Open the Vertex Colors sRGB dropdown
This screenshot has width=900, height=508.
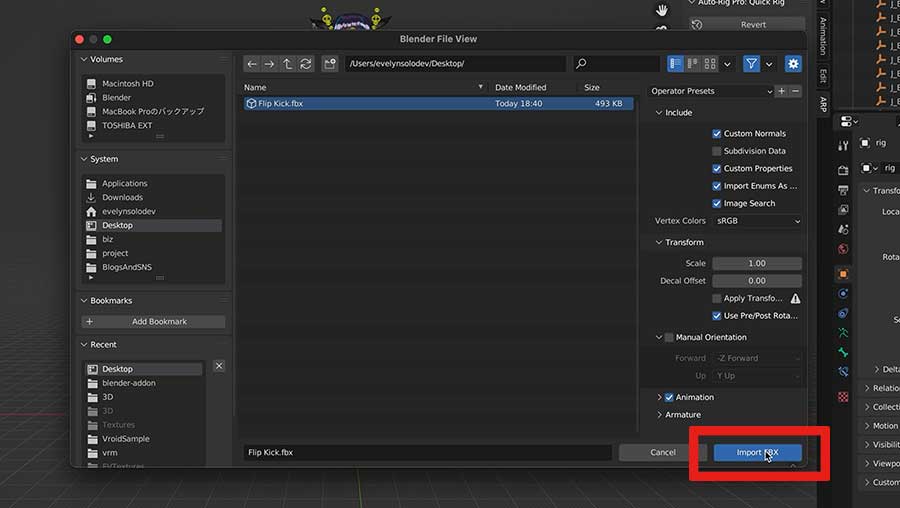(x=757, y=221)
